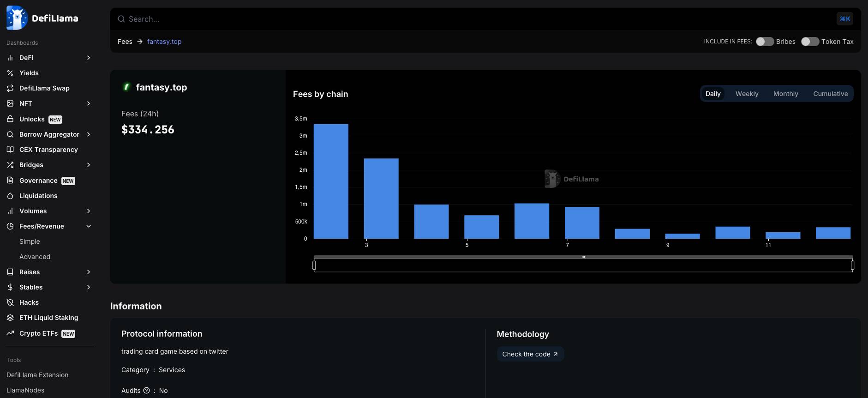The image size is (868, 398).
Task: Click the search magnifier icon
Action: (x=121, y=19)
